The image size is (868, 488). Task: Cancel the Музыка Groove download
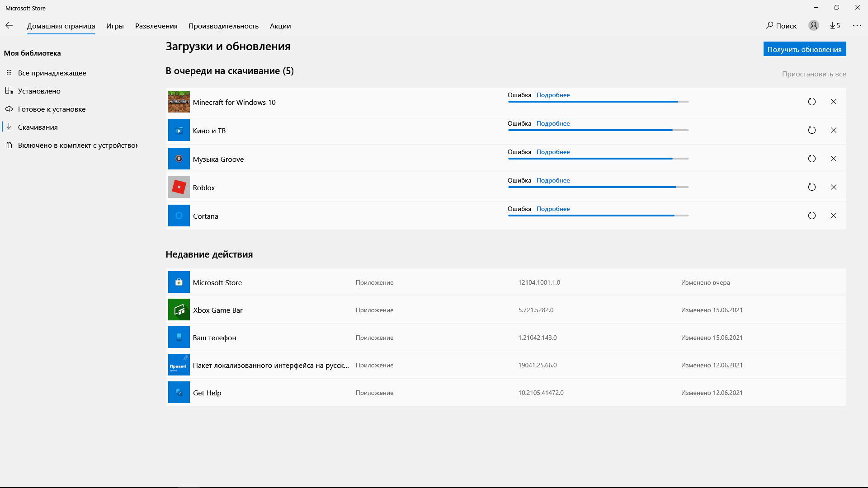click(833, 159)
